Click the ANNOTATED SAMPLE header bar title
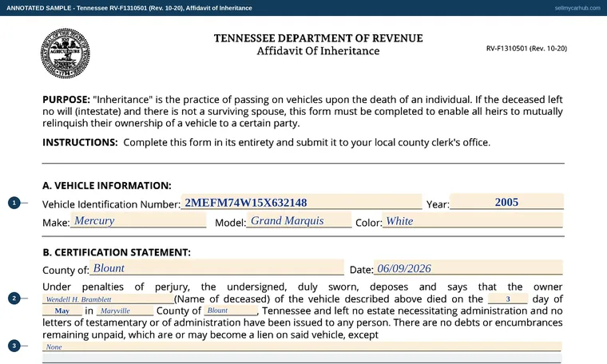This screenshot has width=607, height=364. (x=129, y=8)
